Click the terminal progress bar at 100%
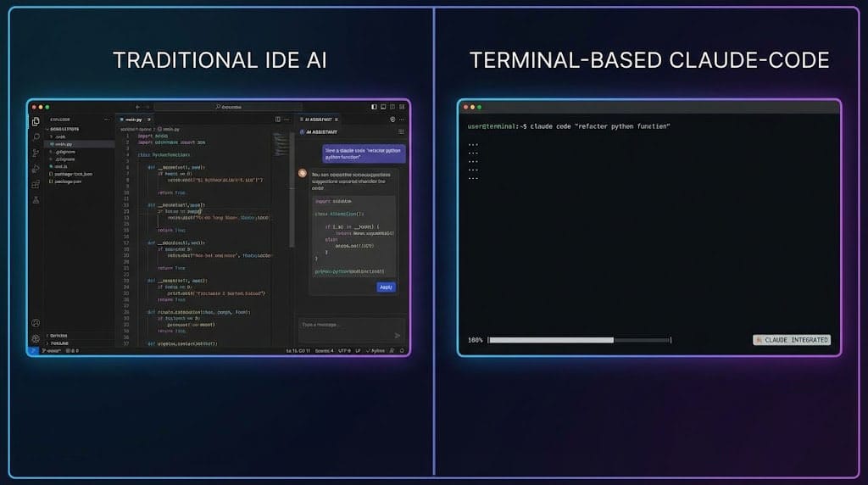 pos(579,340)
